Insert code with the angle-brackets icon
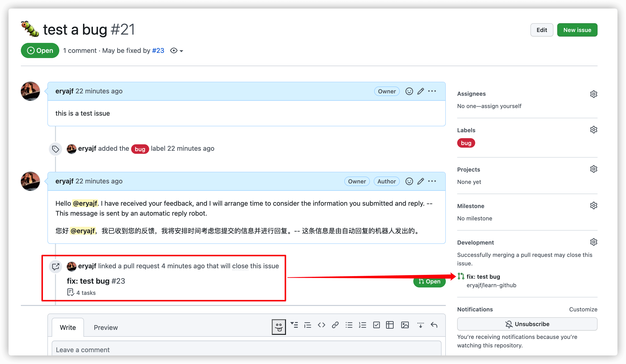626x364 pixels. (x=321, y=325)
